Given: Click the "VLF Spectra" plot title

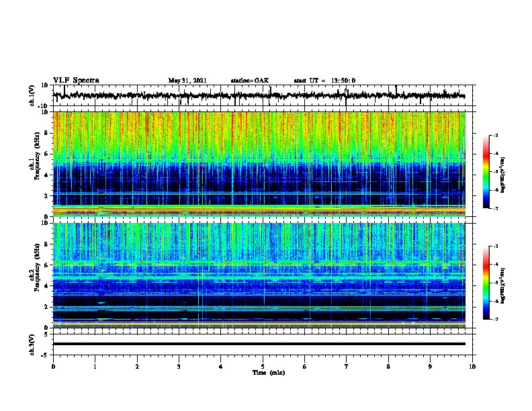Looking at the screenshot, I should (x=76, y=81).
